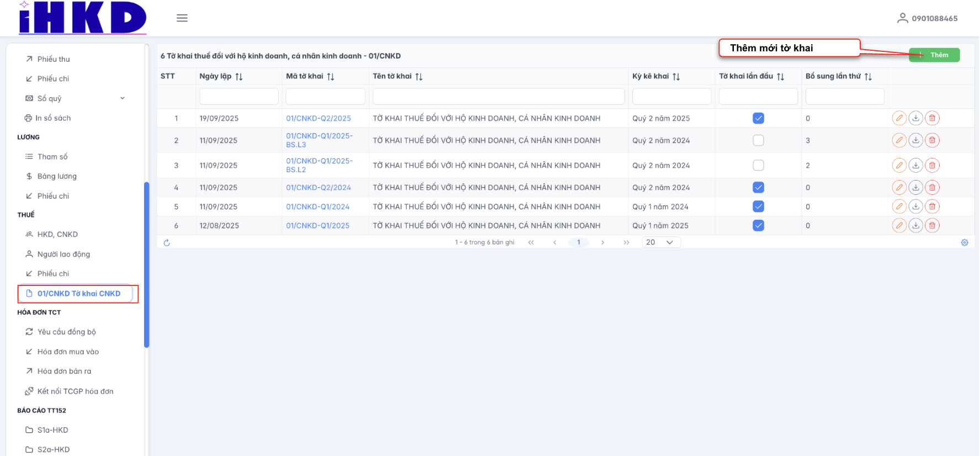The height and width of the screenshot is (456, 980).
Task: Select Hóa đơn mua vào in sidebar
Action: coord(68,352)
